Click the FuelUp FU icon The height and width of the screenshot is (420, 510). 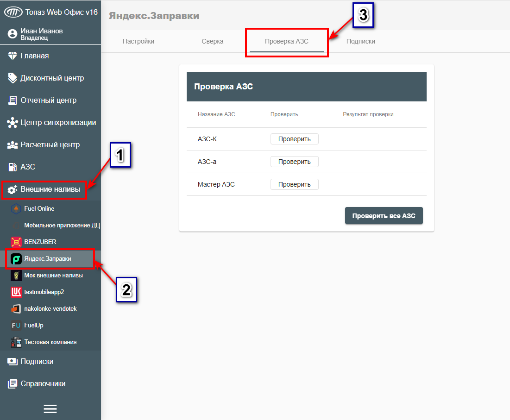pyautogui.click(x=16, y=326)
